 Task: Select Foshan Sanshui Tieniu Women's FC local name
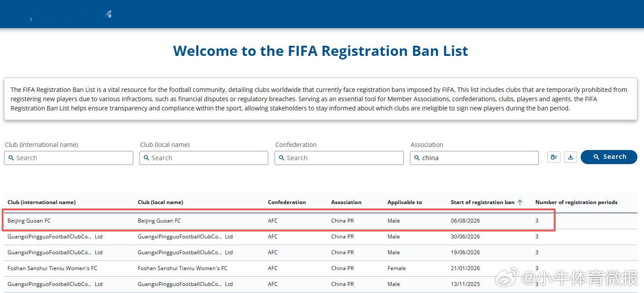(x=183, y=268)
